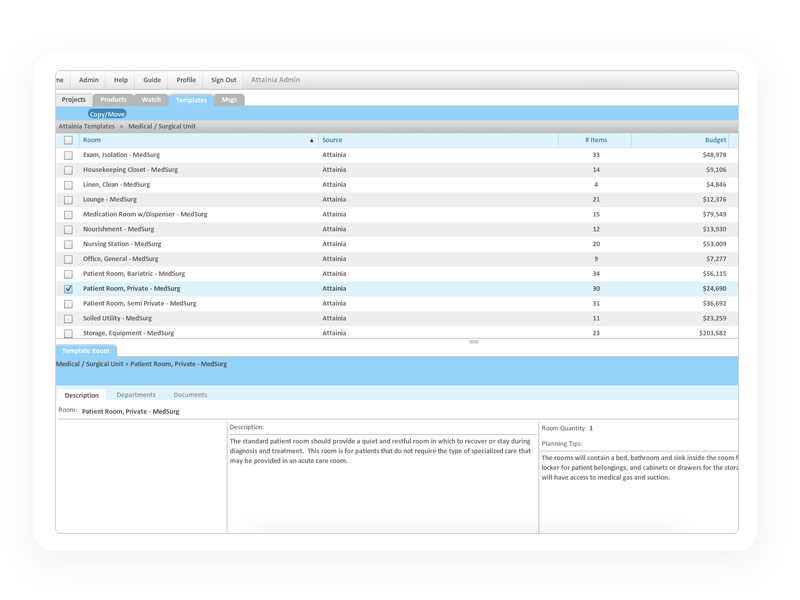Click the Room name field value
The width and height of the screenshot is (800, 600).
pyautogui.click(x=131, y=411)
